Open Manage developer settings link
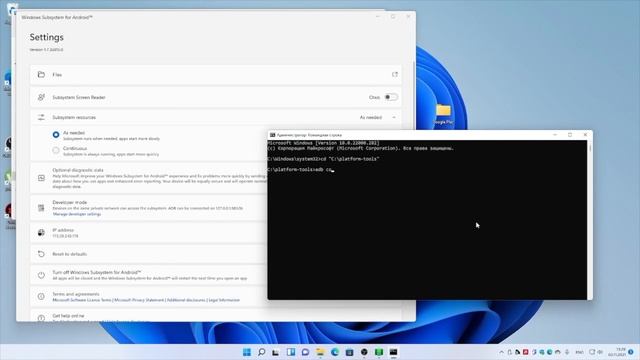 77,214
